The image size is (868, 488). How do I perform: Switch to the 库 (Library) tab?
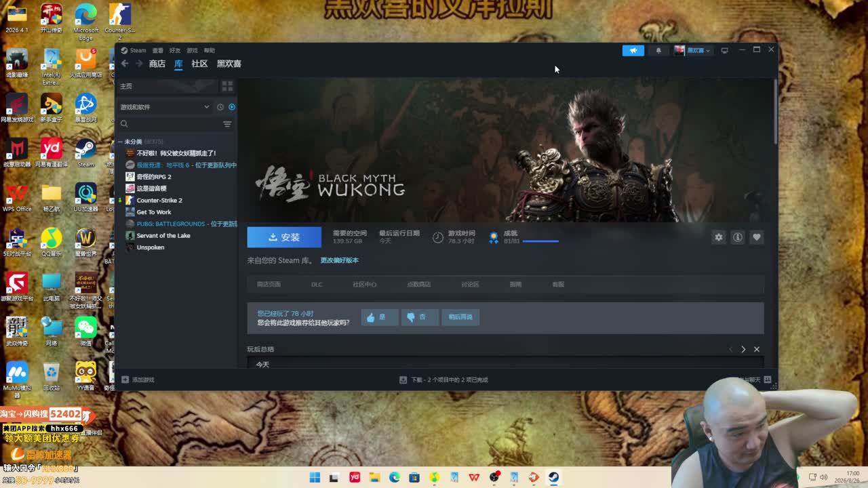coord(178,64)
